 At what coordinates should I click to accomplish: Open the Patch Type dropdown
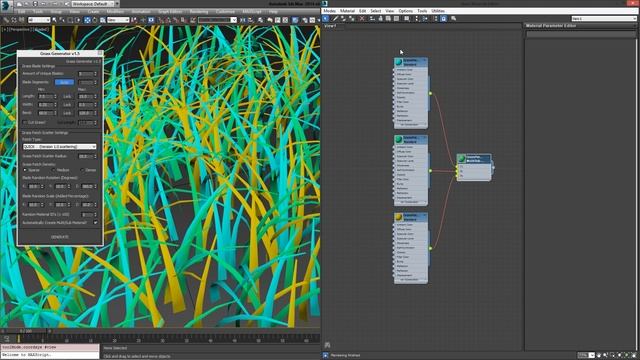(x=60, y=147)
